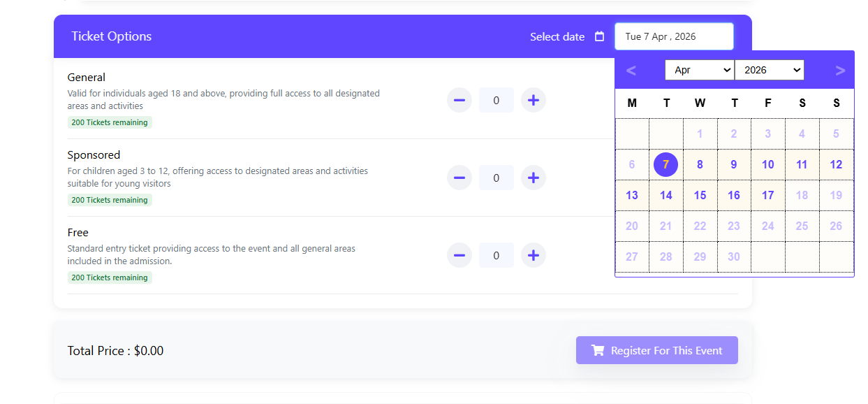Open the year dropdown showing 2026
Screen dimensions: 868x404
click(769, 71)
